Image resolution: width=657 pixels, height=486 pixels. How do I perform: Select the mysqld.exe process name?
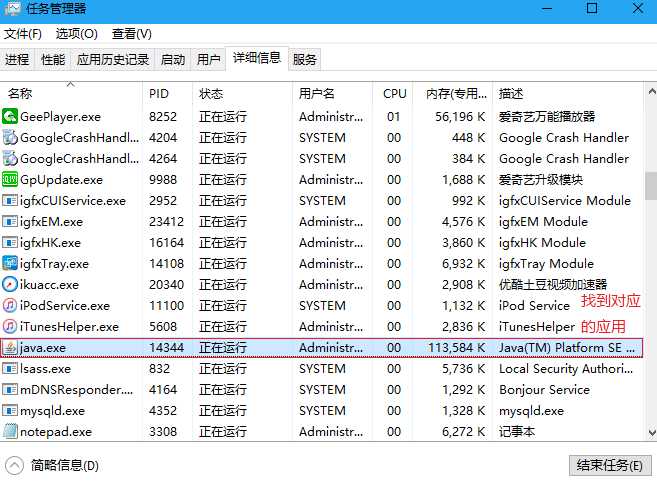(52, 411)
